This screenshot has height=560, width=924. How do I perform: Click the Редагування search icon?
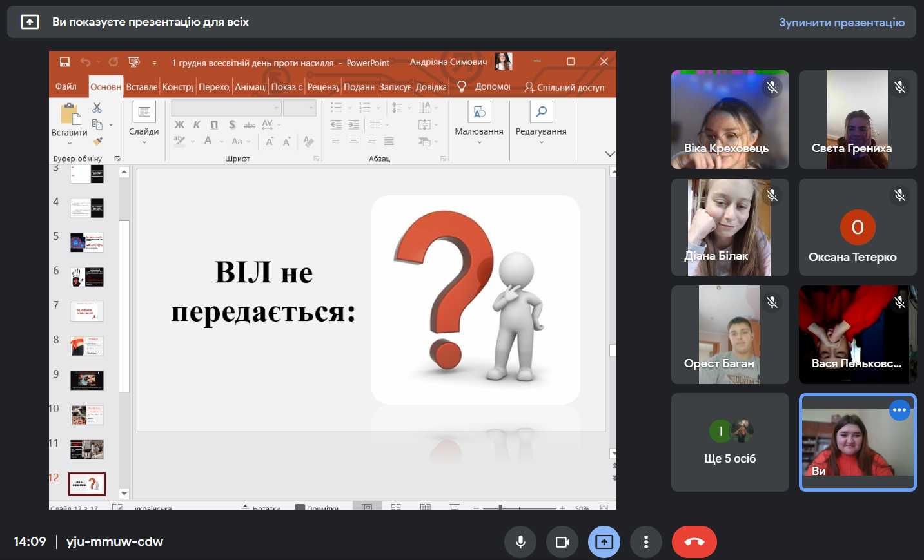click(x=541, y=113)
